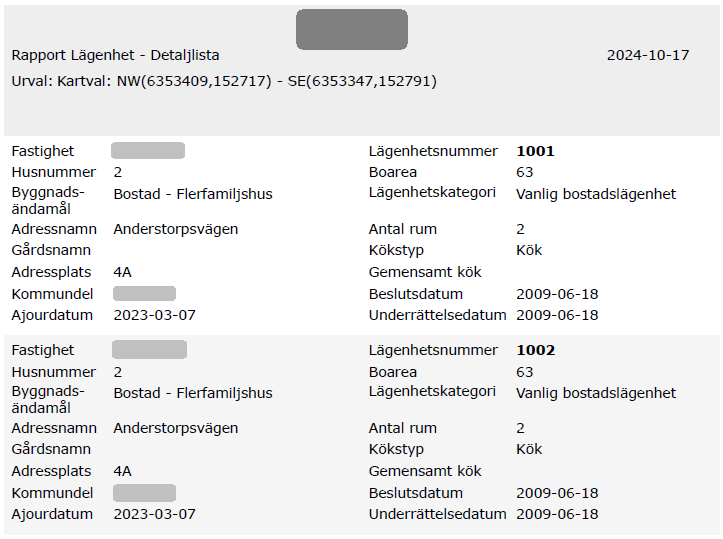Click the 'Fastighet' label for apartment 1001
Image resolution: width=723 pixels, height=539 pixels.
click(43, 151)
